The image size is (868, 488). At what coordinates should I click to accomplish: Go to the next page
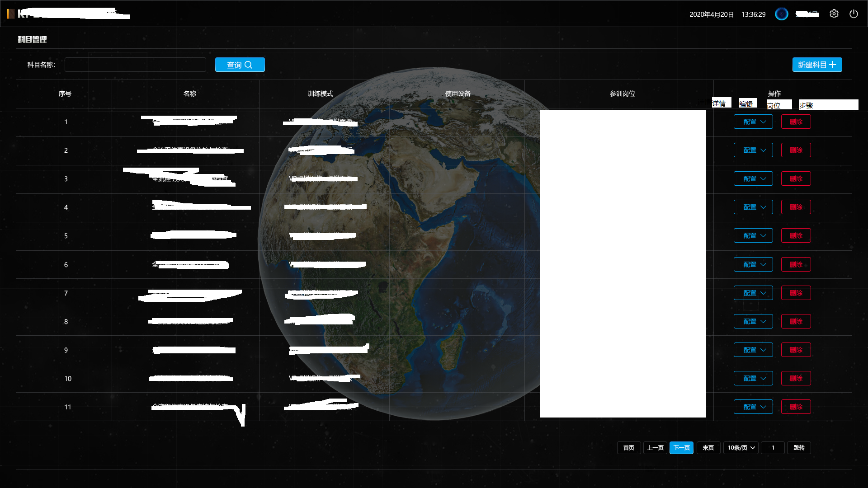coord(681,447)
